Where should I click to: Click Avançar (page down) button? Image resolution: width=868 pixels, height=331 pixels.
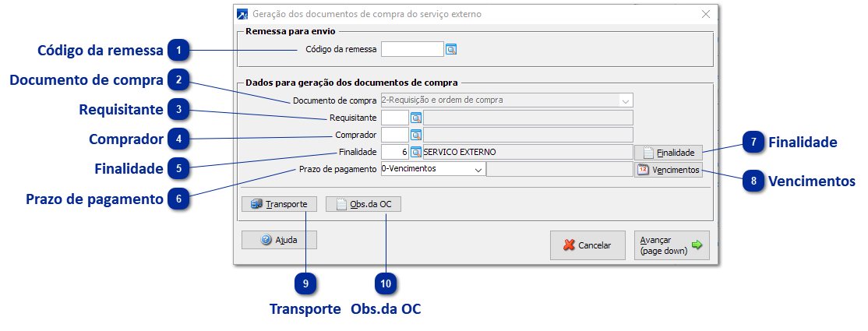click(672, 245)
